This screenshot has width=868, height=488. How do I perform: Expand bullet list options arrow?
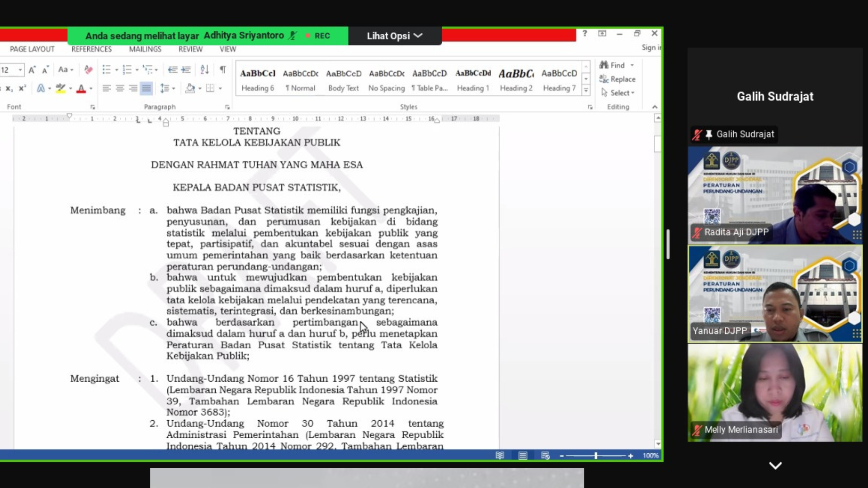(x=116, y=70)
